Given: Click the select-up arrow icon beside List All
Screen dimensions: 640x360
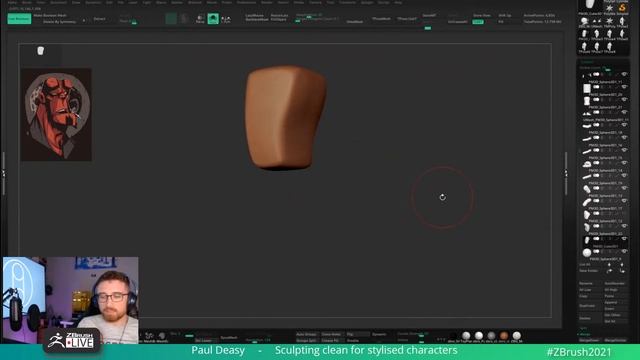Looking at the screenshot, I should pos(609,264).
